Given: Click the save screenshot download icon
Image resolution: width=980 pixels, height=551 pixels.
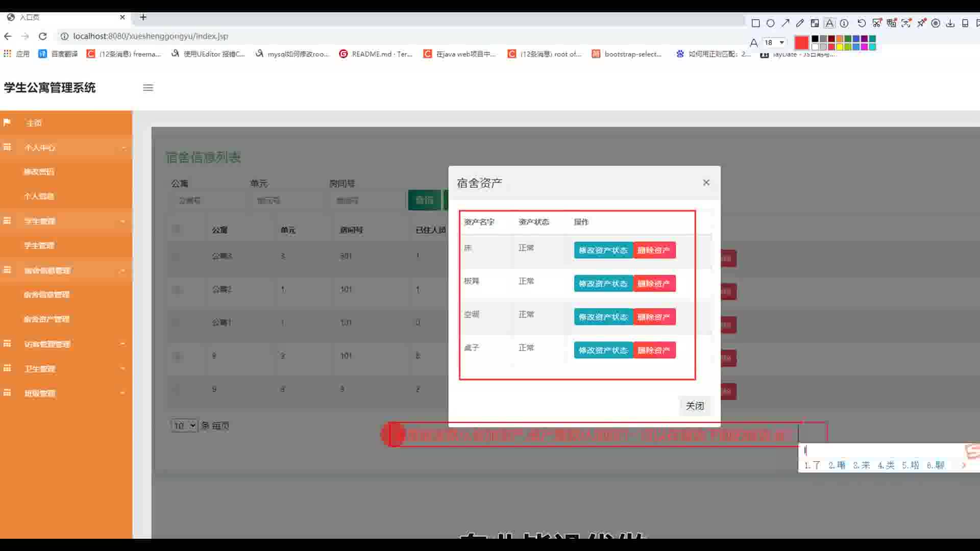Looking at the screenshot, I should pos(950,23).
